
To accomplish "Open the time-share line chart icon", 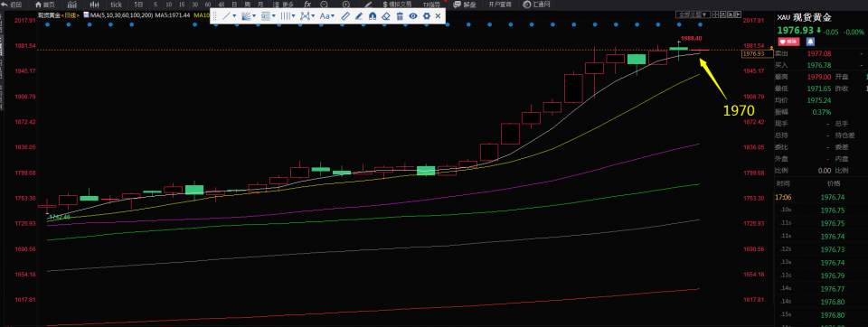I will click(71, 5).
